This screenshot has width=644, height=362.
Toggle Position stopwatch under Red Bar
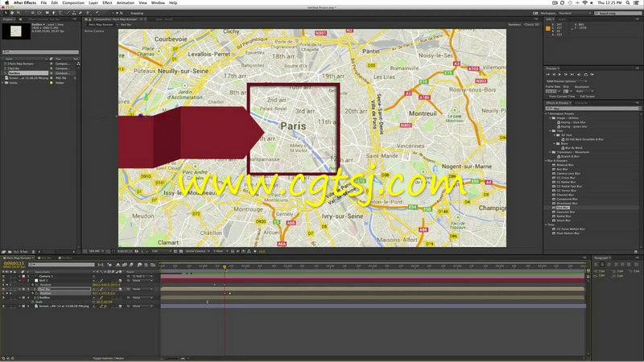click(32, 293)
